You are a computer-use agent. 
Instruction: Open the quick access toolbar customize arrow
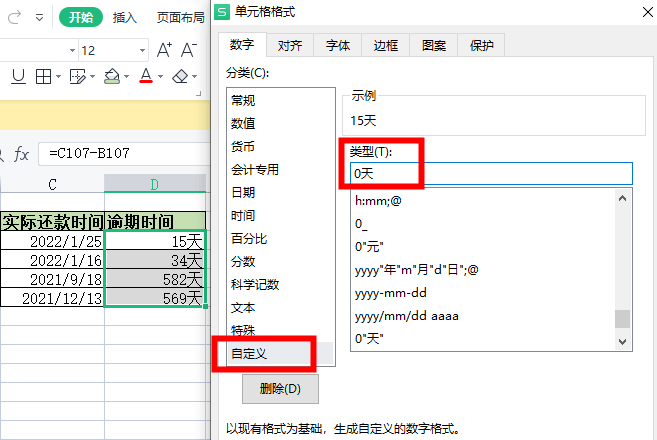(39, 18)
